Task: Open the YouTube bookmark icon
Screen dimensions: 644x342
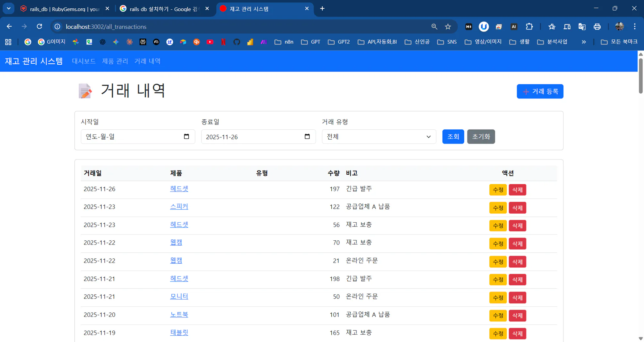Action: coord(210,42)
